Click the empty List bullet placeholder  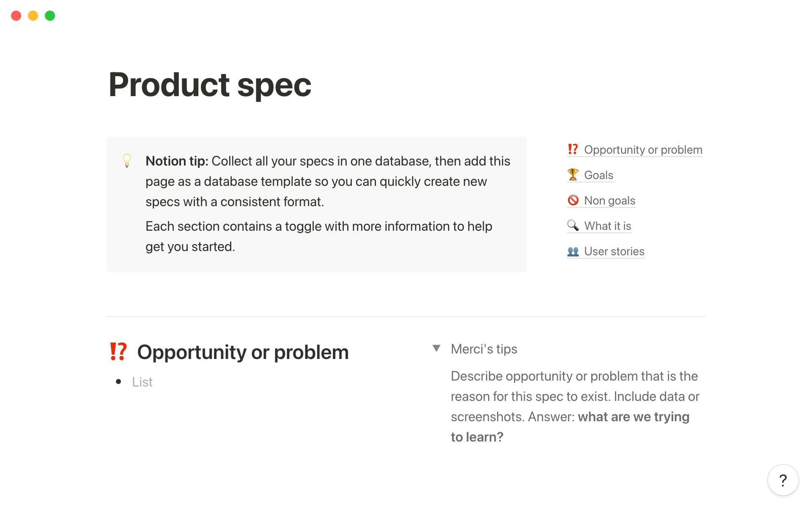[x=142, y=382]
